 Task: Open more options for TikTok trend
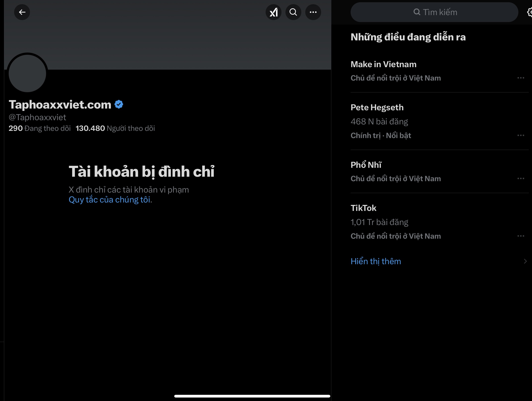521,236
